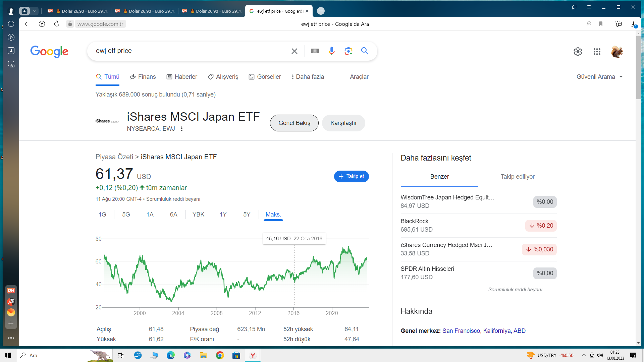The image size is (644, 362).
Task: Select Benzer tab
Action: (x=439, y=177)
